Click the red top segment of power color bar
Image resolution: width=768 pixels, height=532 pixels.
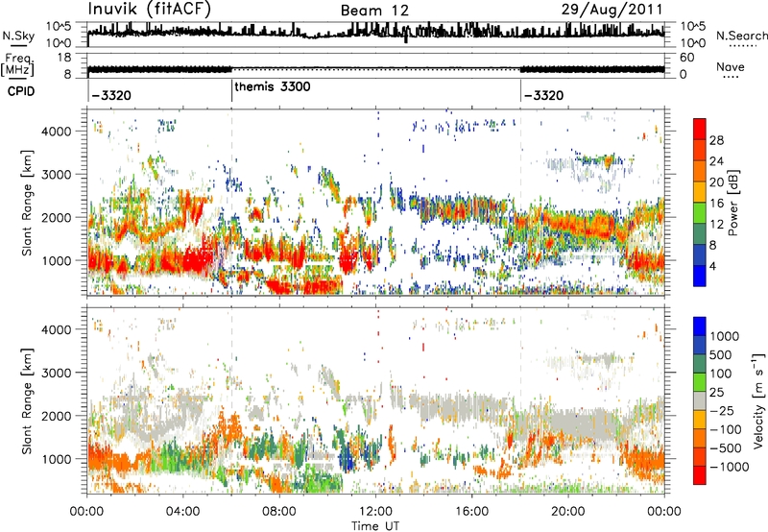pos(700,129)
